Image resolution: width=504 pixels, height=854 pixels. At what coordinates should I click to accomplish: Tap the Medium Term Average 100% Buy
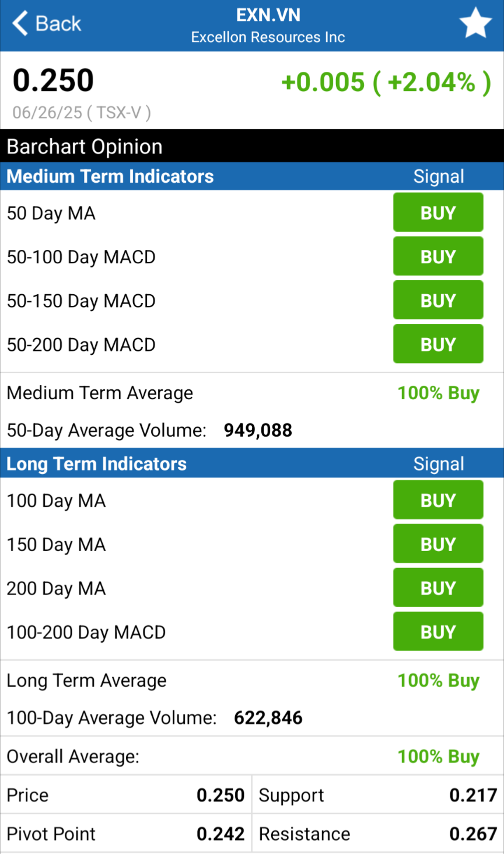coord(438,393)
